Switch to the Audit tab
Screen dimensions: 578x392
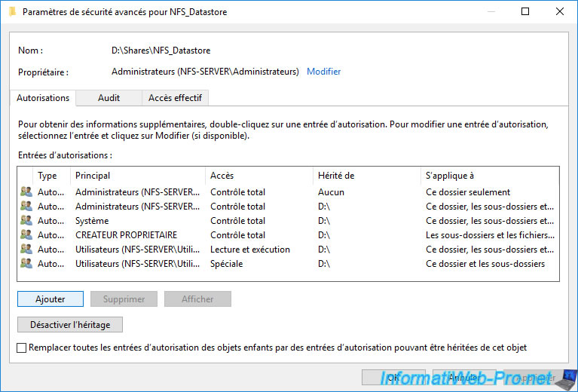(109, 98)
